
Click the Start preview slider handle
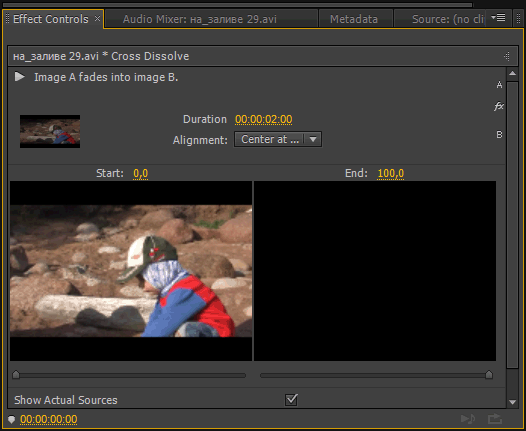point(16,374)
